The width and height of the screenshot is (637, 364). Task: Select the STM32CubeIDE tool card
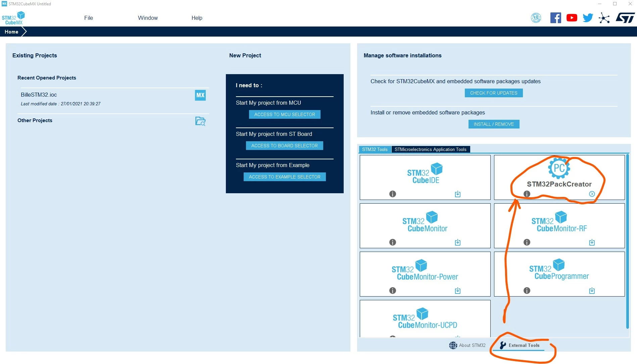[425, 177]
